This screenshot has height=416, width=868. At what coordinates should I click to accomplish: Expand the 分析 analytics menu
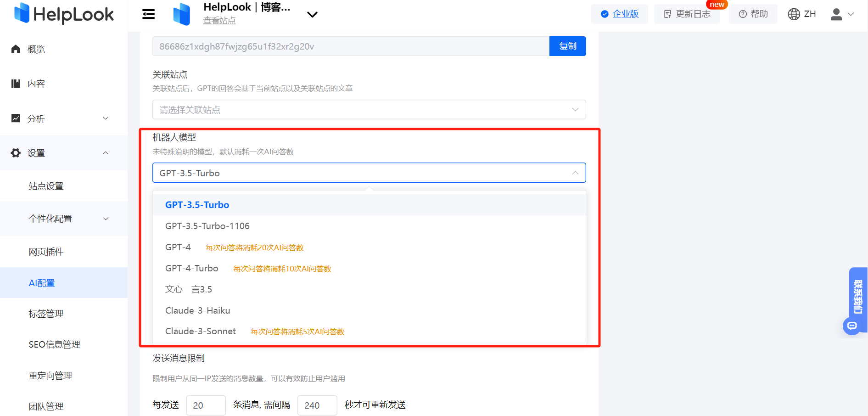[64, 118]
